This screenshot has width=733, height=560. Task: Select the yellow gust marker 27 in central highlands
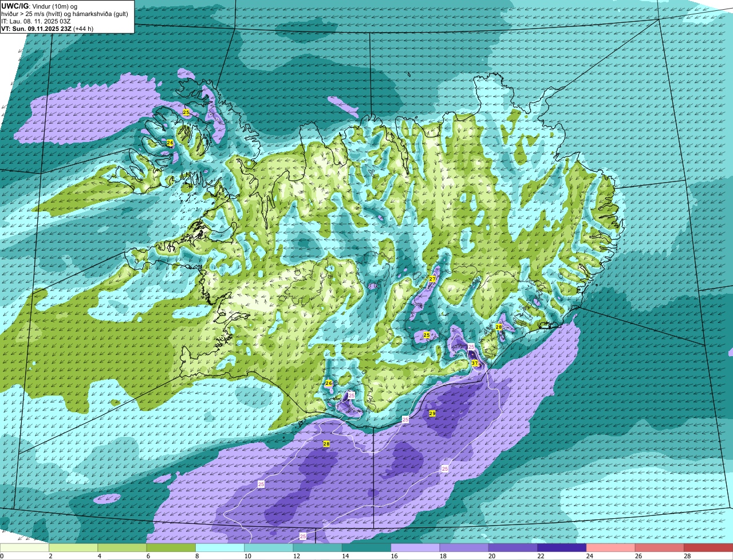432,279
